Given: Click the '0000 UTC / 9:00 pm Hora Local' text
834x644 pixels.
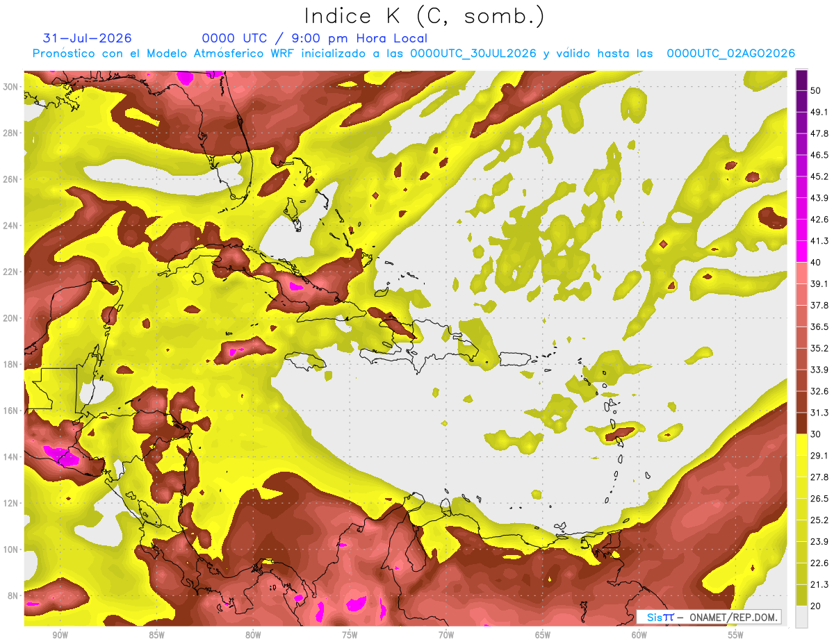Looking at the screenshot, I should [x=315, y=38].
